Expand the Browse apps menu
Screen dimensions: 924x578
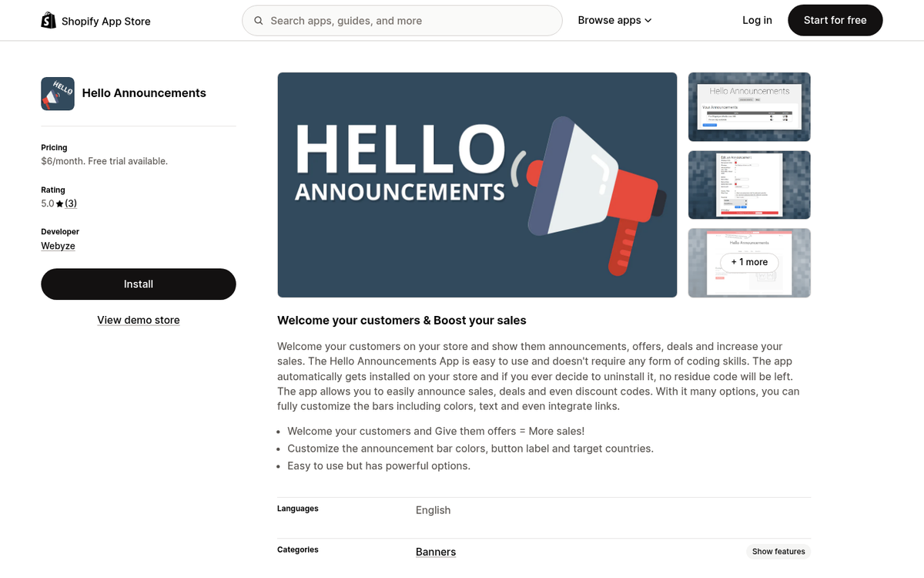coord(610,20)
